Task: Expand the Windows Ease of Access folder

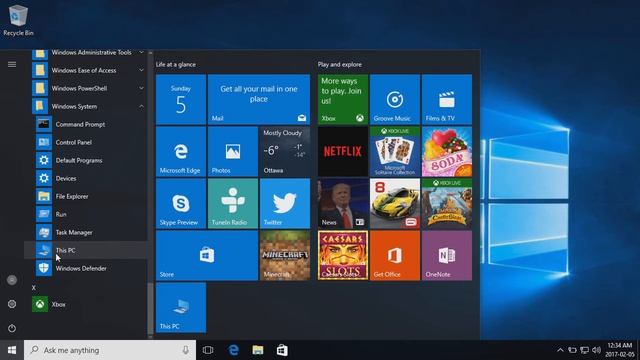Action: [141, 70]
